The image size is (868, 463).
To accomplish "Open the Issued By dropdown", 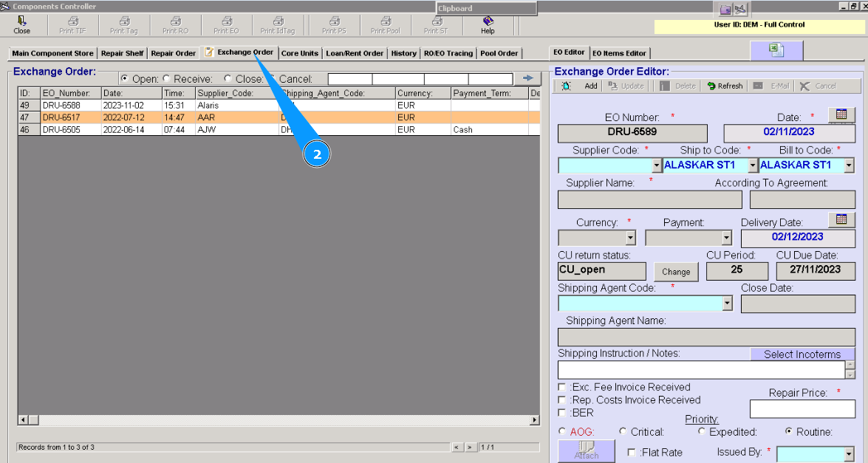I will pyautogui.click(x=850, y=454).
